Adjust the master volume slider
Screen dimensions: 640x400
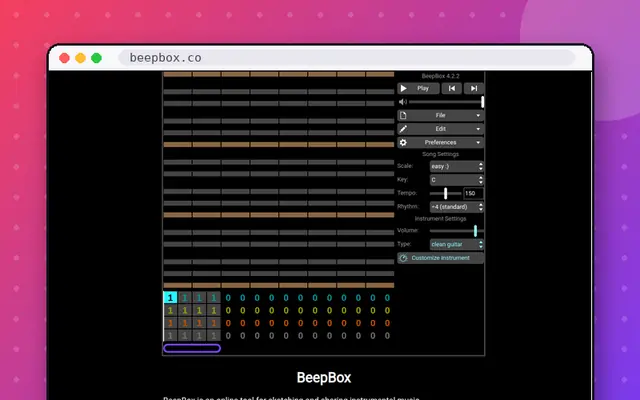(x=446, y=102)
